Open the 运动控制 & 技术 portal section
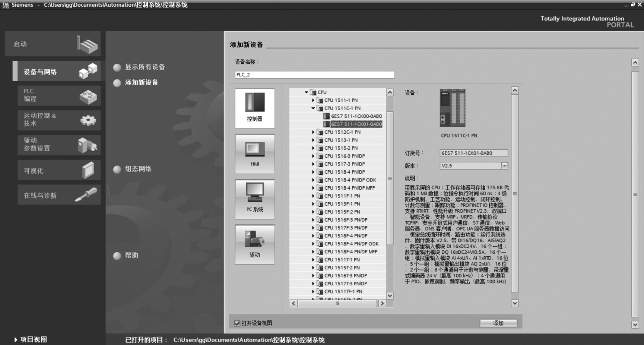644x345 pixels. [x=59, y=120]
